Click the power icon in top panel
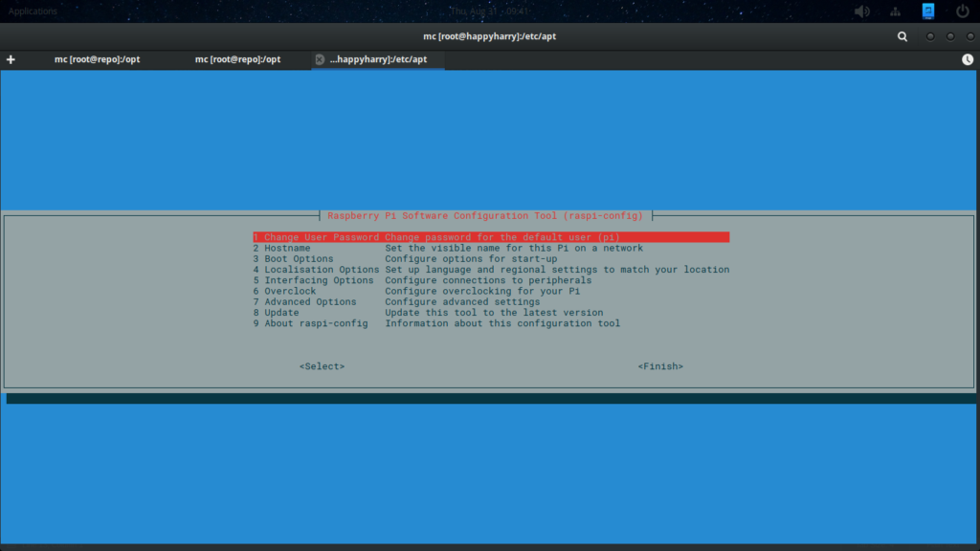This screenshot has width=980, height=551. coord(963,11)
